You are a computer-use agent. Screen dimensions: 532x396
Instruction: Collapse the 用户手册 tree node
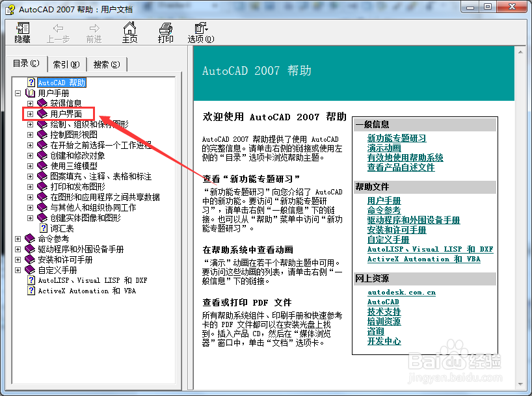pos(18,93)
